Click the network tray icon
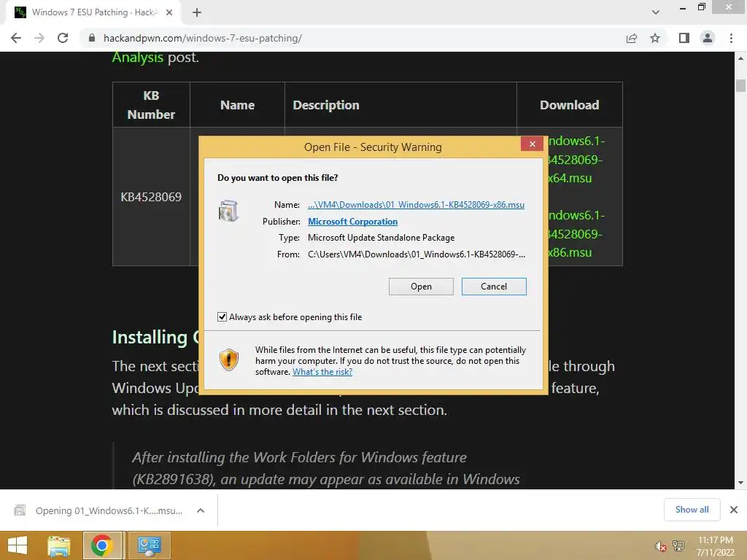Image resolution: width=747 pixels, height=560 pixels. click(678, 545)
